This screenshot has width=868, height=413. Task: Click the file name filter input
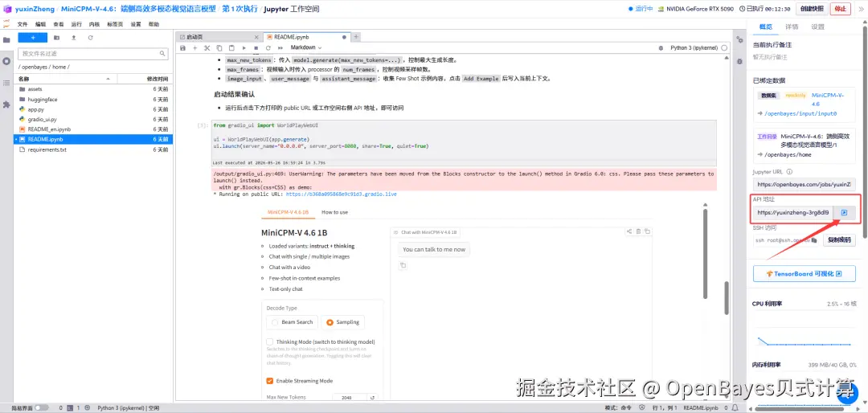coord(93,54)
